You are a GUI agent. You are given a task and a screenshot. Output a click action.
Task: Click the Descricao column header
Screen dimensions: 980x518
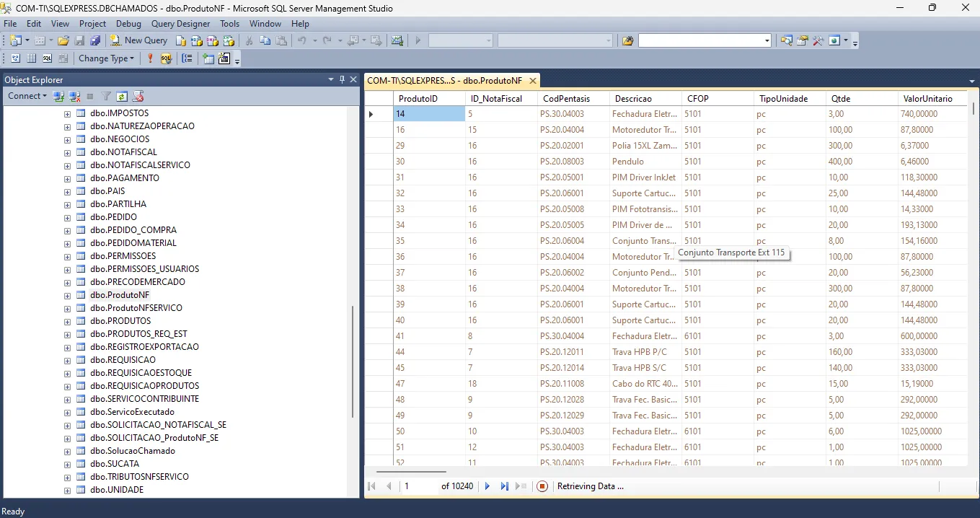tap(645, 98)
